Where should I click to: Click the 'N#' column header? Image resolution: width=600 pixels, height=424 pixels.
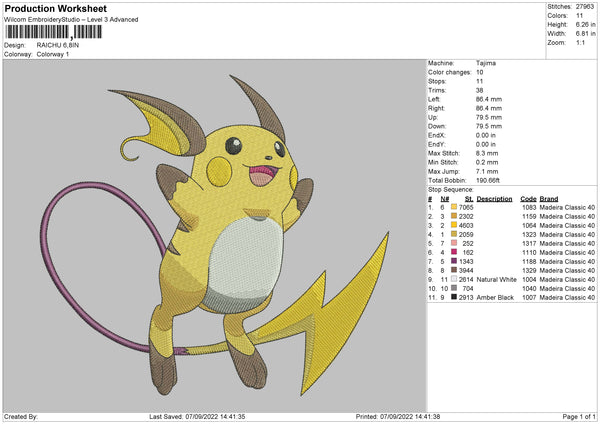444,199
